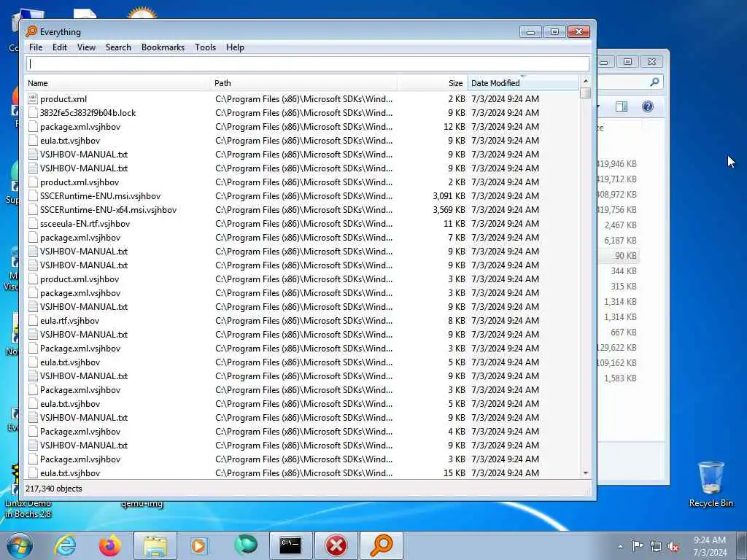Open Action Center flag tray icon

(x=638, y=545)
